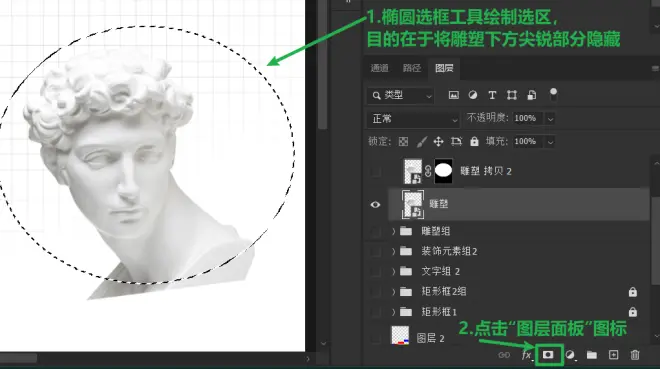This screenshot has height=369, width=660.
Task: Open the 不透明度 opacity slider dropdown
Action: tap(550, 119)
